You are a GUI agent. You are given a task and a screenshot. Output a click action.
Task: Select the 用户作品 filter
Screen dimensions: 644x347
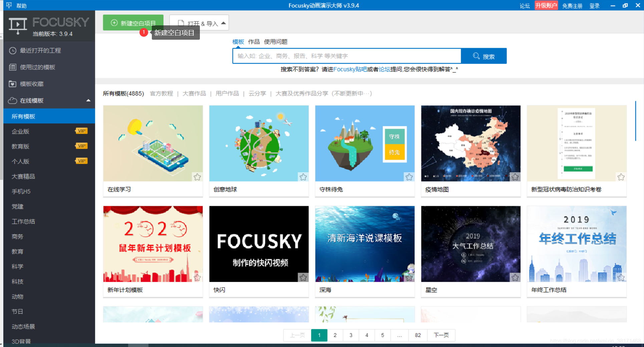[227, 93]
